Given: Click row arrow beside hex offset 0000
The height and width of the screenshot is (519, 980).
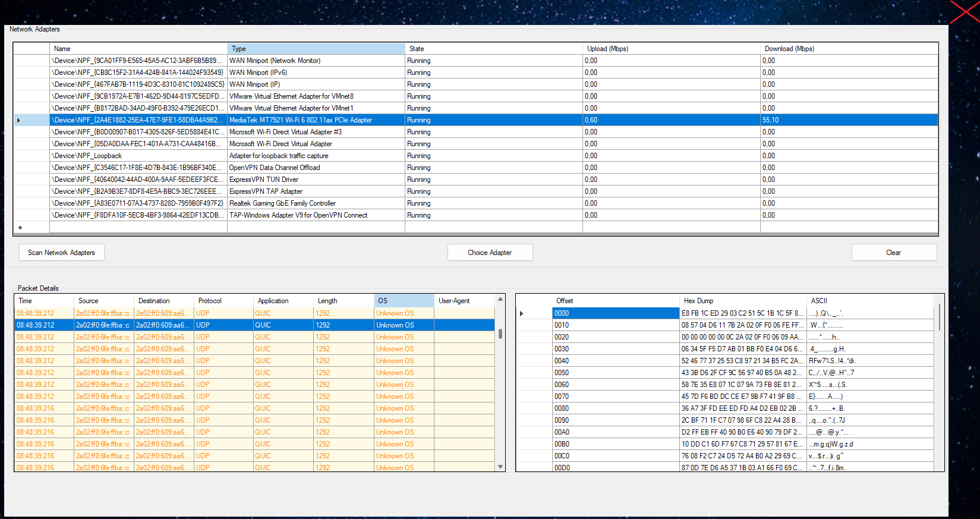Looking at the screenshot, I should [x=522, y=313].
